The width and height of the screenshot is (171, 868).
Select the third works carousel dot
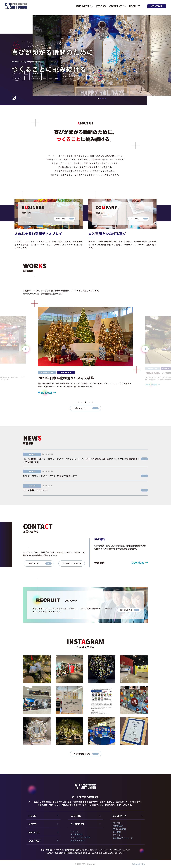(x=85, y=402)
